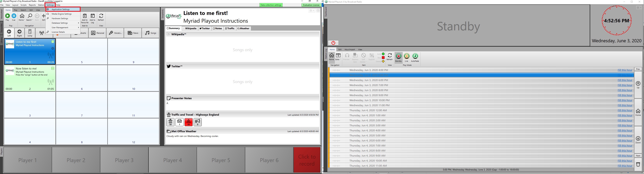Click the red Click to record panel
Viewport: 644px width, 174px height.
307,160
